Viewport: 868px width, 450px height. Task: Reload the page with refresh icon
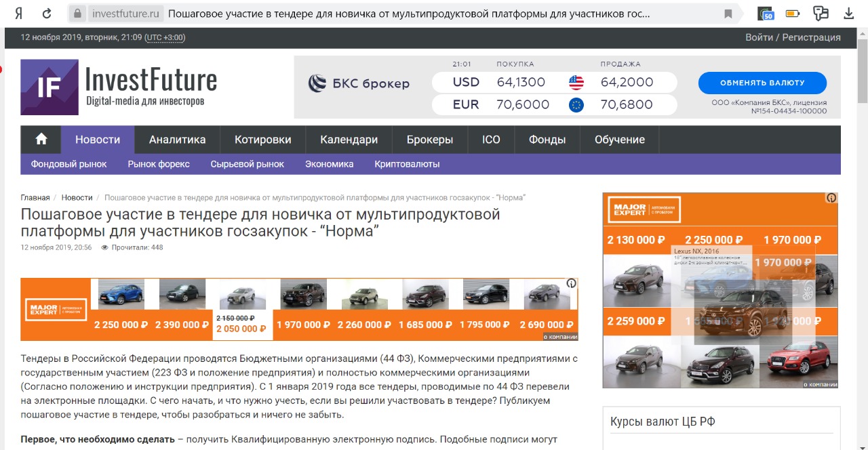pos(47,14)
